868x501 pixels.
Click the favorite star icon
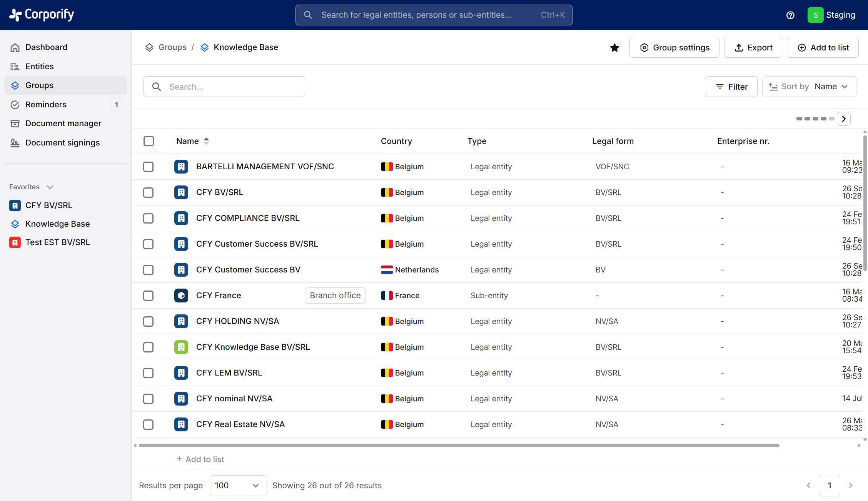coord(614,48)
